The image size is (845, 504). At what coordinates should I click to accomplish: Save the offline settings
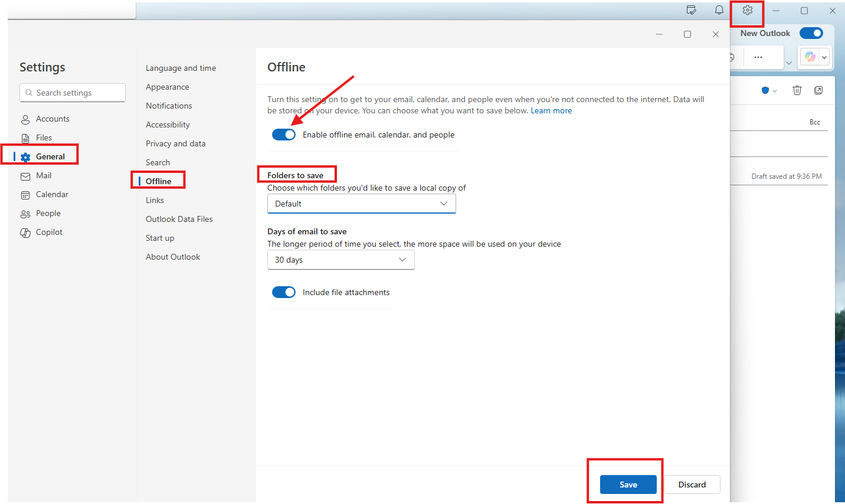click(x=628, y=485)
